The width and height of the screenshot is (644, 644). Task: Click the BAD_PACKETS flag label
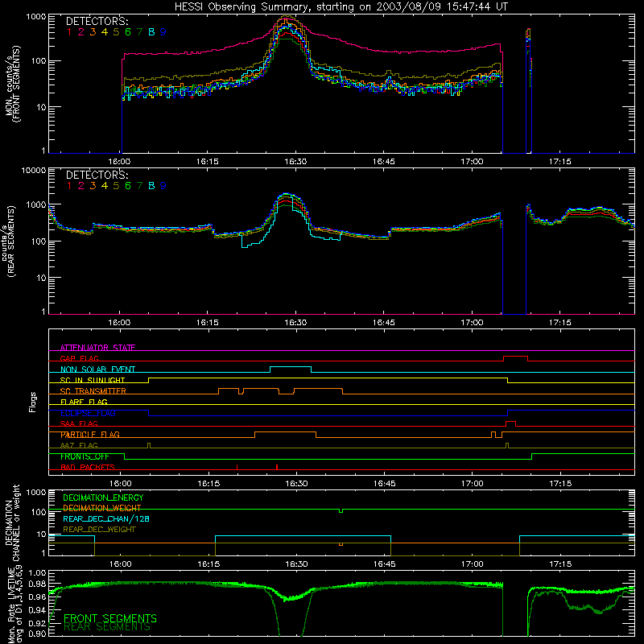coord(88,468)
